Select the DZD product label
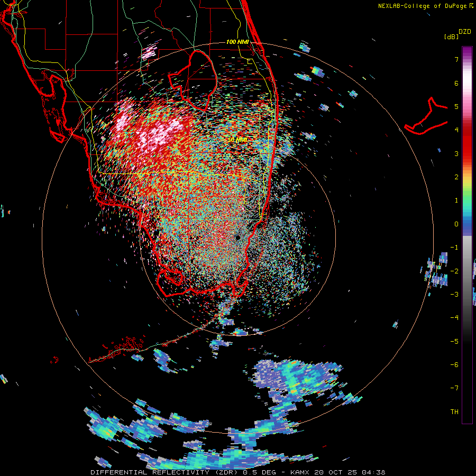Image resolution: width=476 pixels, height=476 pixels. pos(465,32)
